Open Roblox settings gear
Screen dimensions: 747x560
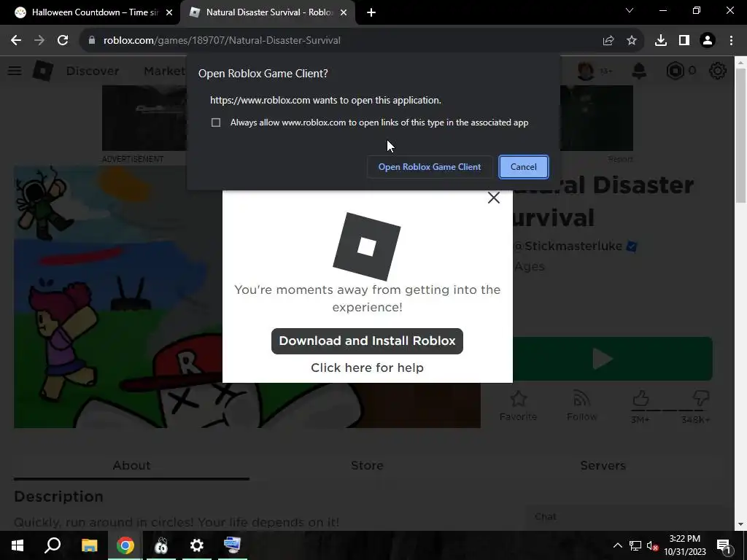click(718, 71)
